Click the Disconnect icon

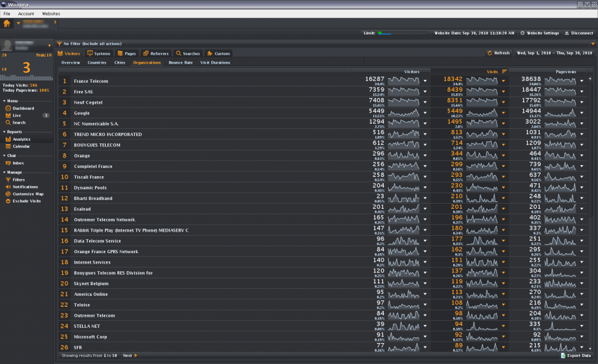(x=566, y=33)
